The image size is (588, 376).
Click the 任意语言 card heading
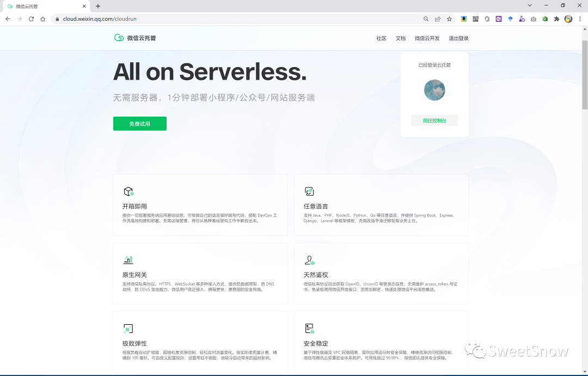pyautogui.click(x=316, y=207)
